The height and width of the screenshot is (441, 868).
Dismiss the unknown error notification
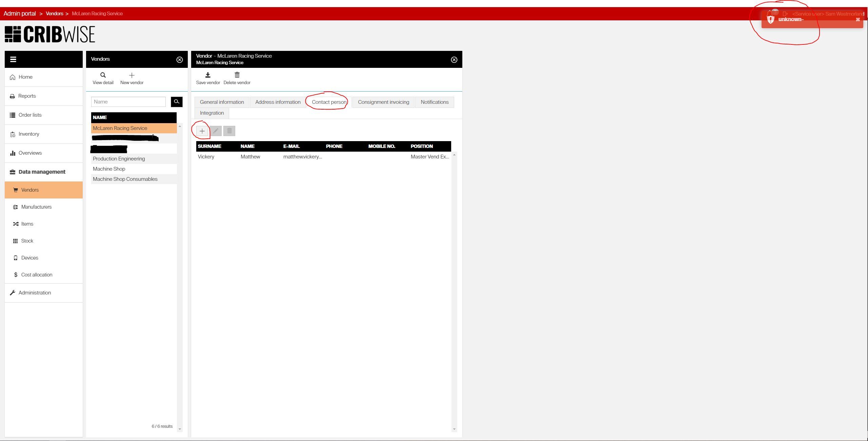857,20
